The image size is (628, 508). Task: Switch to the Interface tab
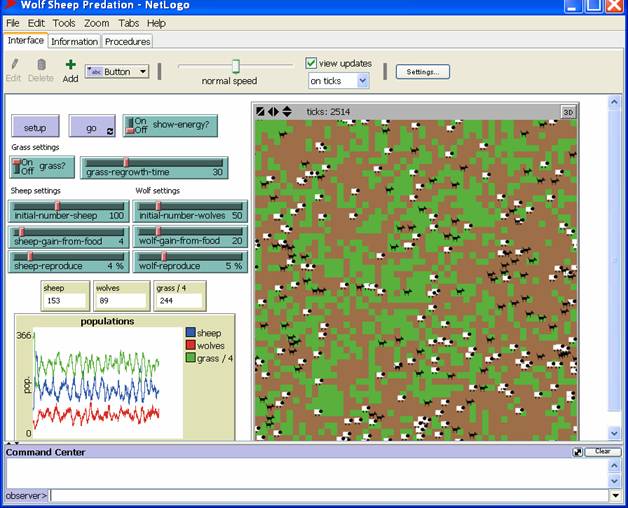26,40
